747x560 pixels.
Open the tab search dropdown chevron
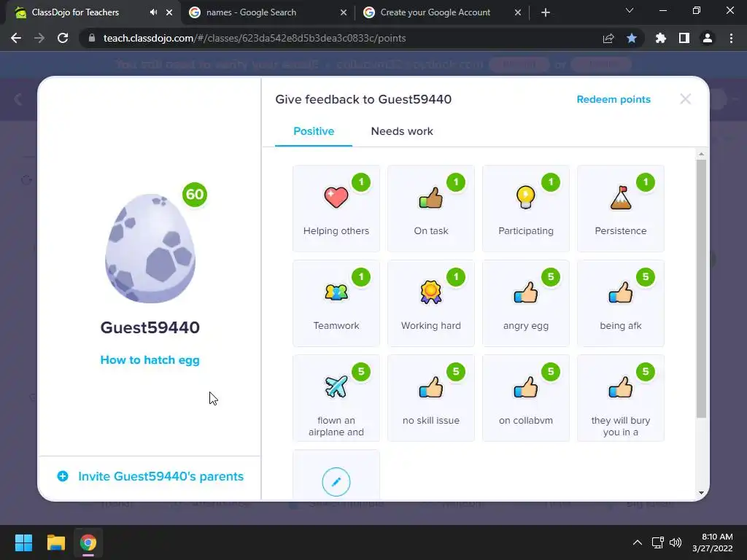(630, 10)
